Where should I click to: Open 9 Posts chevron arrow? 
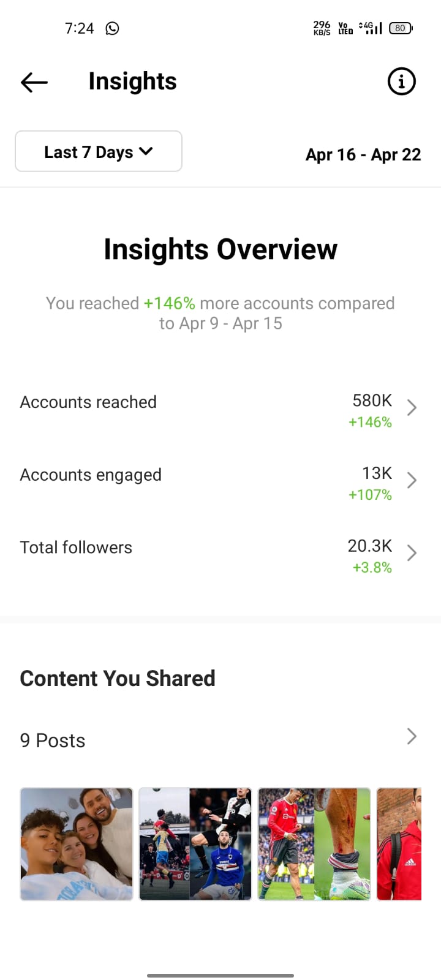(x=412, y=736)
